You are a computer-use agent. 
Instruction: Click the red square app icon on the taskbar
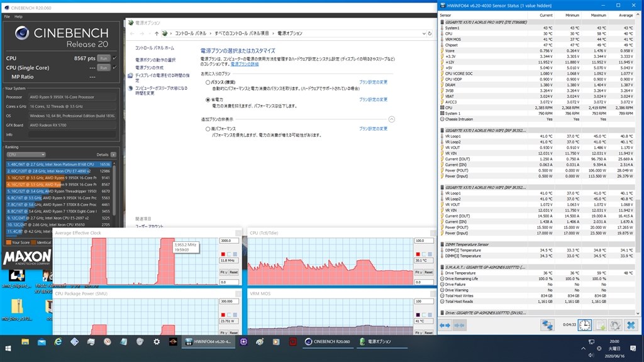[x=292, y=341]
